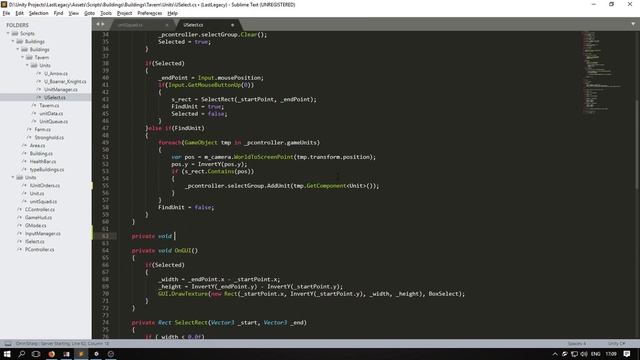Open Stronghold.cs file
The width and height of the screenshot is (640, 360).
tap(49, 138)
